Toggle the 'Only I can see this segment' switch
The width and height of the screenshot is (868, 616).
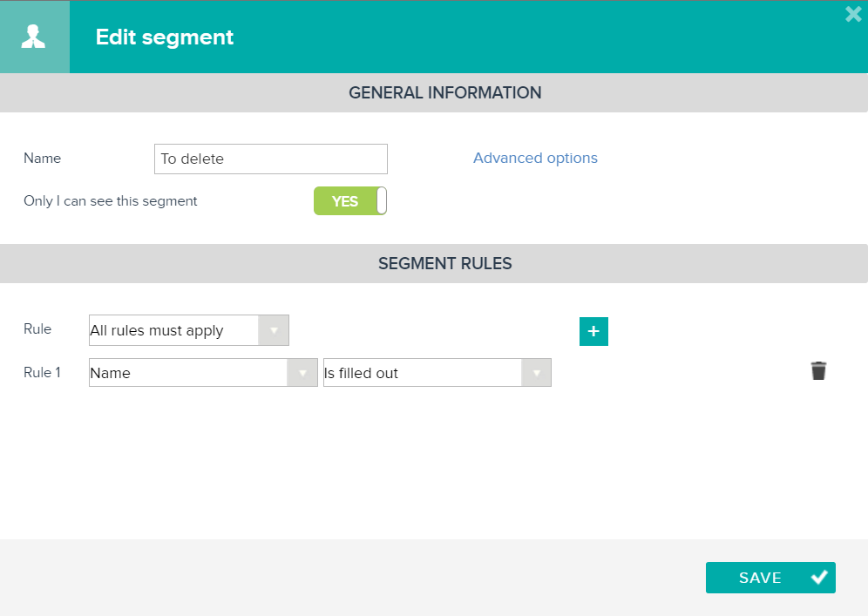(349, 201)
